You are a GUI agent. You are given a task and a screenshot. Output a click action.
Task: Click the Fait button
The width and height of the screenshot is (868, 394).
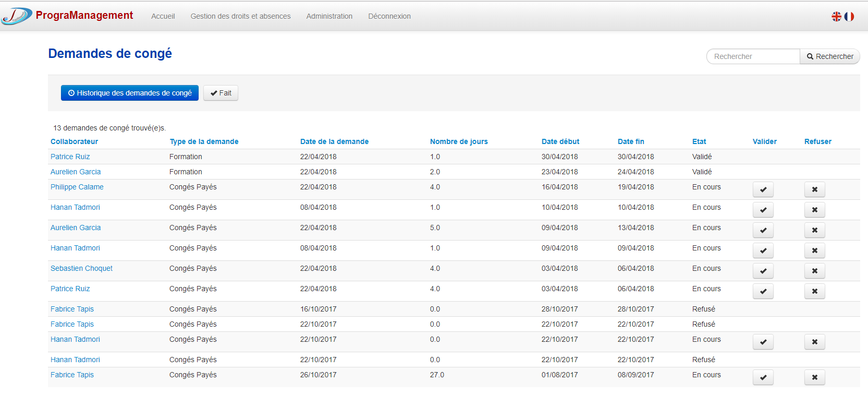(221, 93)
